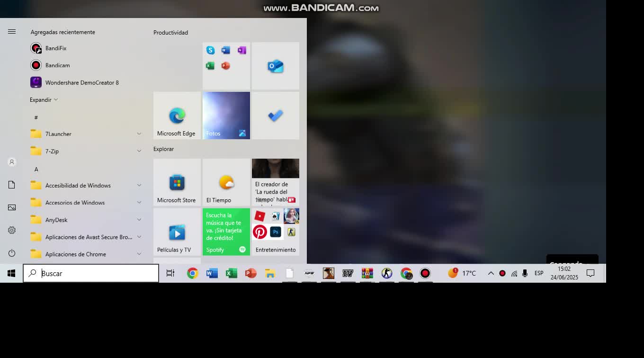
Task: Click the microphone tray icon
Action: pyautogui.click(x=525, y=273)
